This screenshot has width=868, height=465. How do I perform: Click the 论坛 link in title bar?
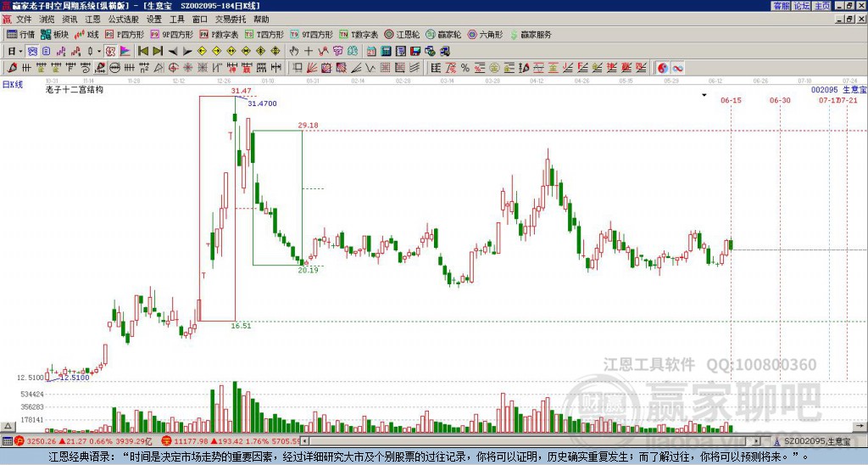(x=801, y=6)
